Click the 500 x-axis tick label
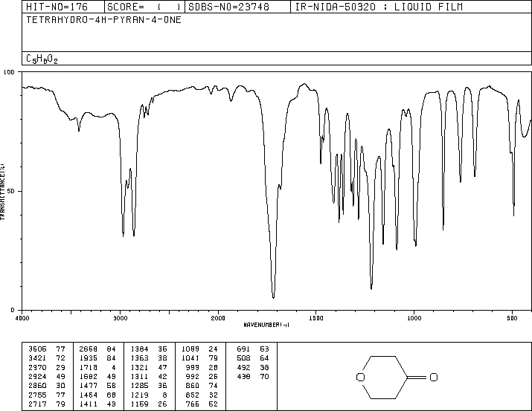 pyautogui.click(x=513, y=318)
